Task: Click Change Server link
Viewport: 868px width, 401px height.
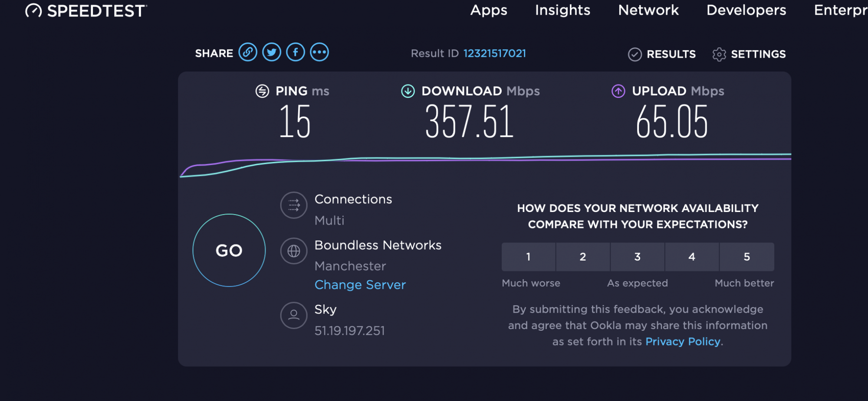Action: click(x=360, y=285)
